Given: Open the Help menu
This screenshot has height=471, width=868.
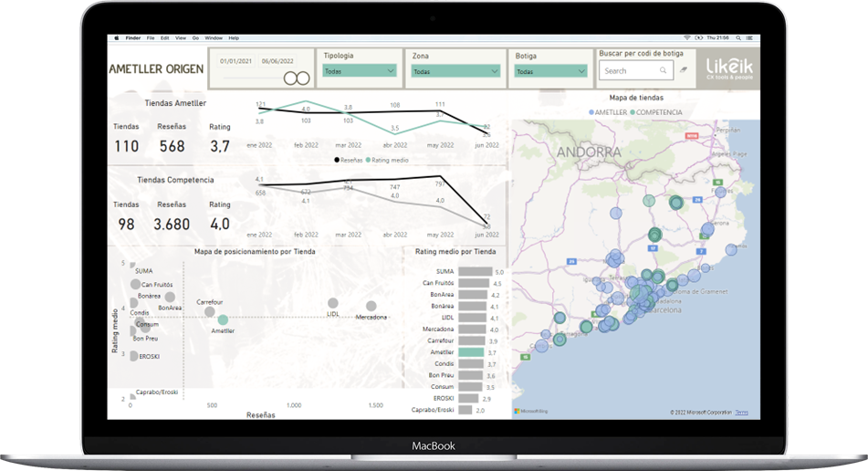Looking at the screenshot, I should (x=234, y=38).
